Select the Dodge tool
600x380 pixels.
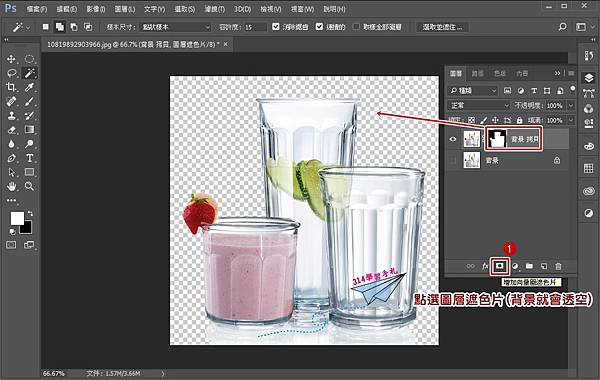(x=29, y=144)
